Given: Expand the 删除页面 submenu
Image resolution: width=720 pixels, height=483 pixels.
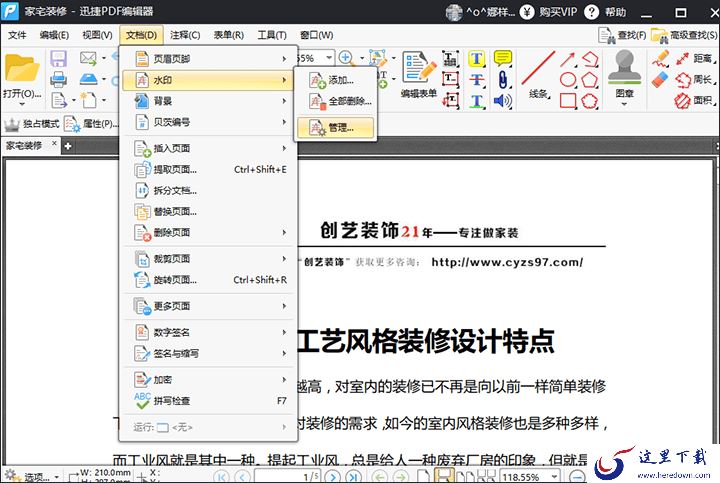Looking at the screenshot, I should tap(208, 233).
